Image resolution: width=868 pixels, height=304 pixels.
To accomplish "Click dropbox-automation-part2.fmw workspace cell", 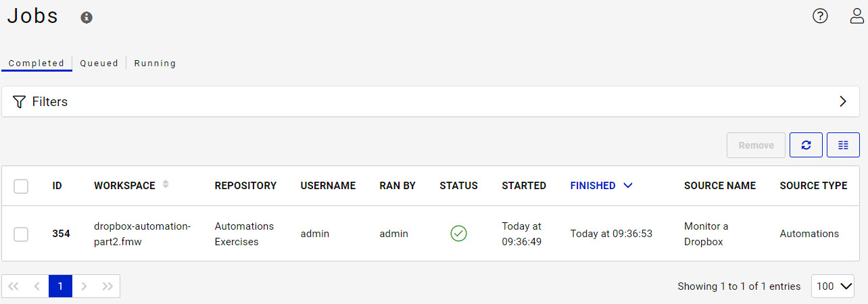I will [143, 234].
